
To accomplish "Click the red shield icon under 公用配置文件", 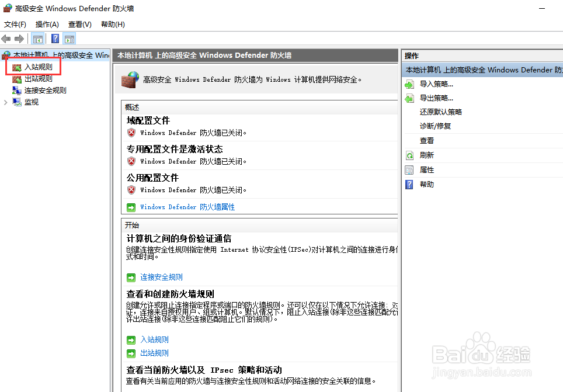I will coord(131,190).
